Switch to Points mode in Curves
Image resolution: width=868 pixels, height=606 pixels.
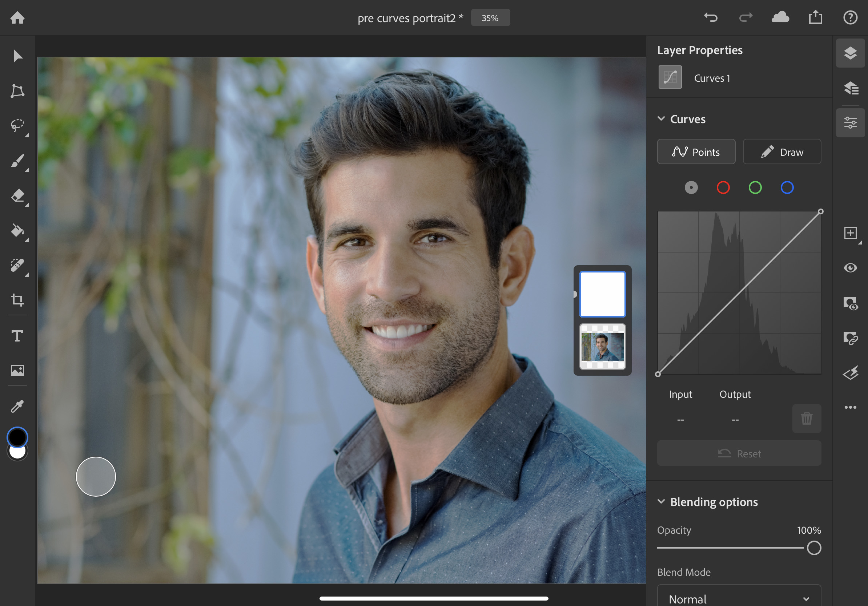point(696,152)
